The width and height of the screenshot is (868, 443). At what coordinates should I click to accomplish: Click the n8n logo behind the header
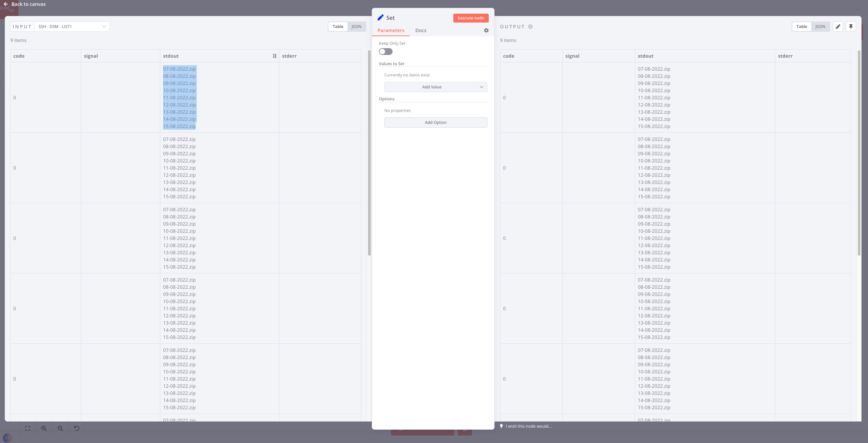[8, 9]
